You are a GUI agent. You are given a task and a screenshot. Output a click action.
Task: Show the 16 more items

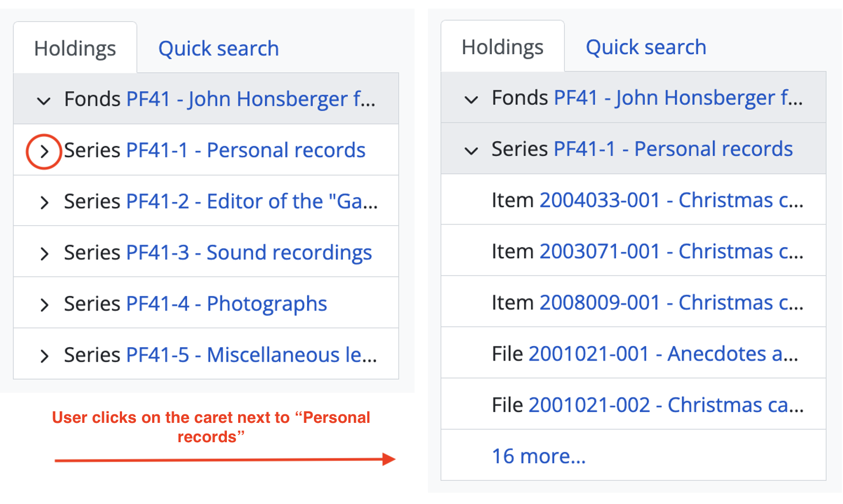point(539,456)
